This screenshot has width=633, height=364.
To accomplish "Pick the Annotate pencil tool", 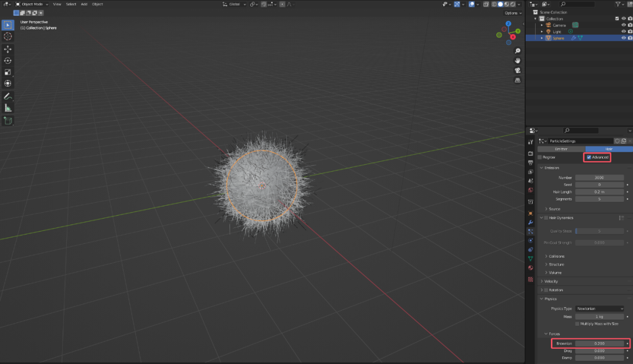I will point(8,97).
